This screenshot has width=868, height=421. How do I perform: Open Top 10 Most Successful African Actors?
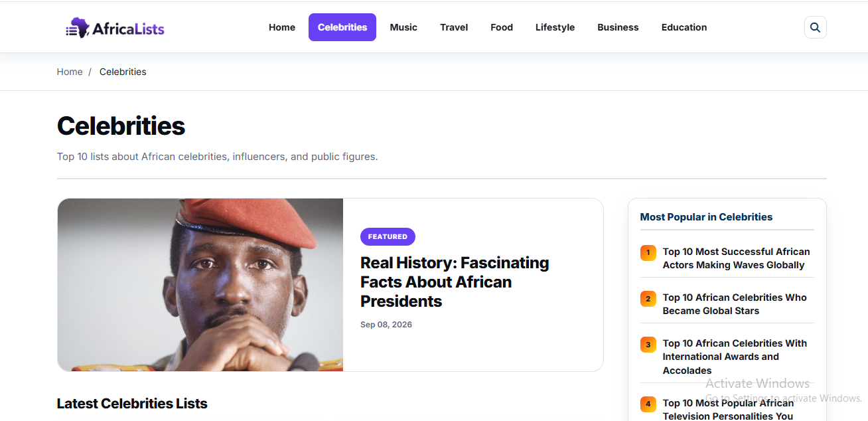[x=736, y=258]
